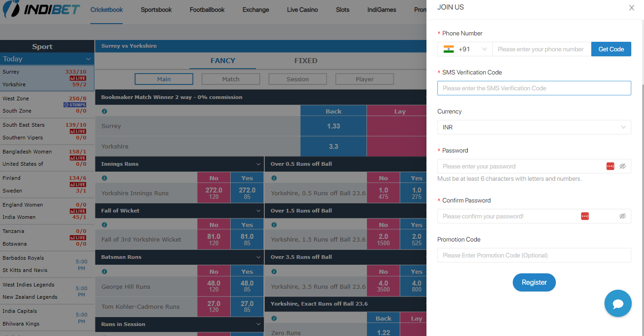The image size is (644, 336).
Task: Open the +91 country code dropdown
Action: 472,49
